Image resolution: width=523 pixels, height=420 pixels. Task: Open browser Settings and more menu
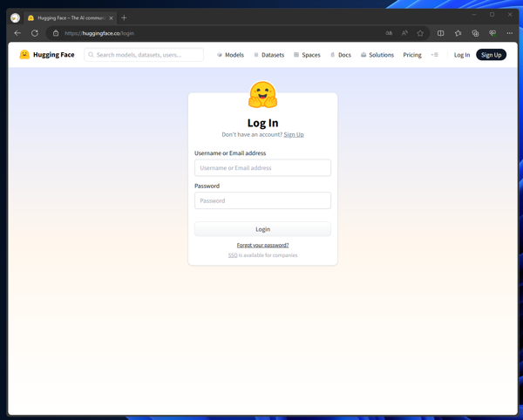pos(509,33)
